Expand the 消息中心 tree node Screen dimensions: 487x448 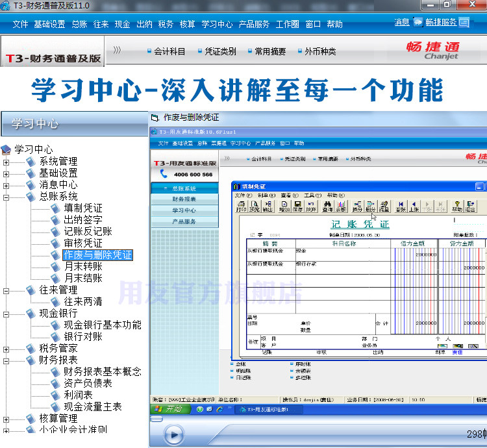(x=6, y=186)
